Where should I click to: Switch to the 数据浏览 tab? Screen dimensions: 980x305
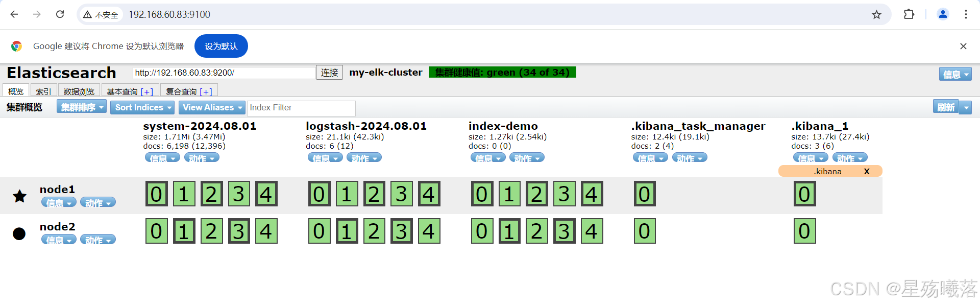click(79, 91)
